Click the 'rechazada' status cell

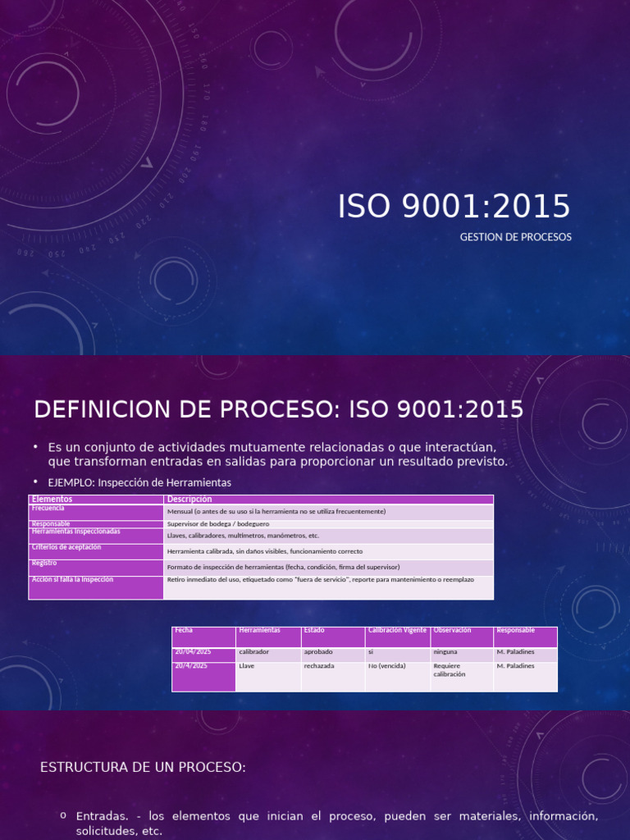[x=333, y=677]
